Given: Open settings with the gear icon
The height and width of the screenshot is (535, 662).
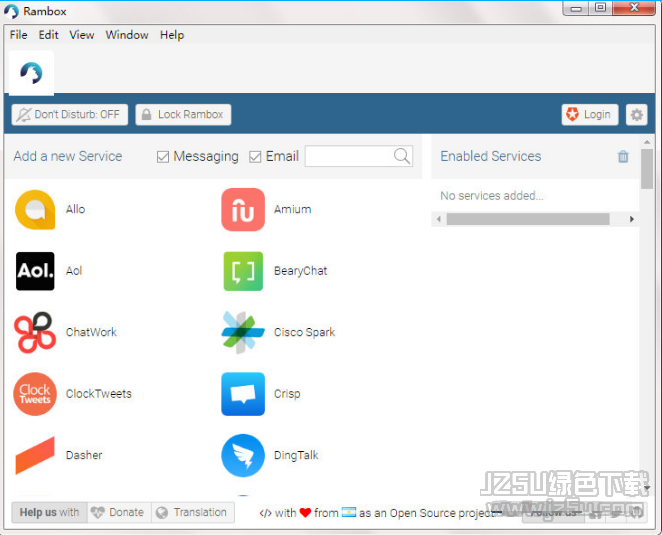Looking at the screenshot, I should point(637,114).
